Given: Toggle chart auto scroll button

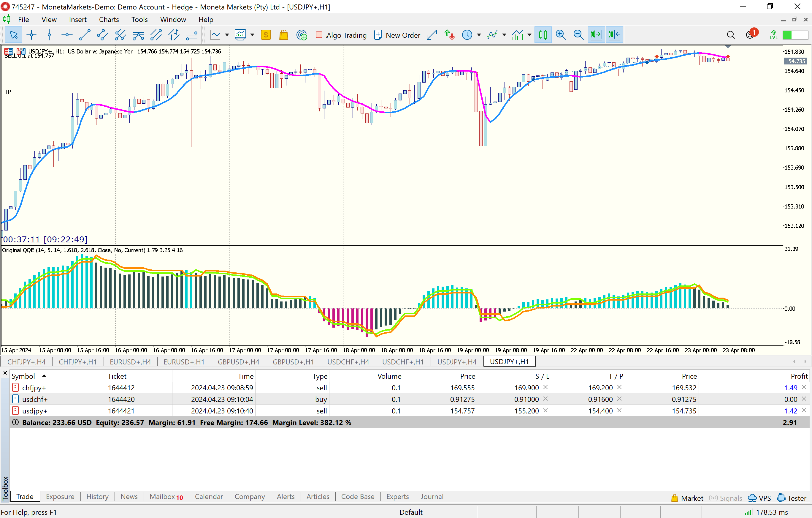Looking at the screenshot, I should [x=596, y=35].
